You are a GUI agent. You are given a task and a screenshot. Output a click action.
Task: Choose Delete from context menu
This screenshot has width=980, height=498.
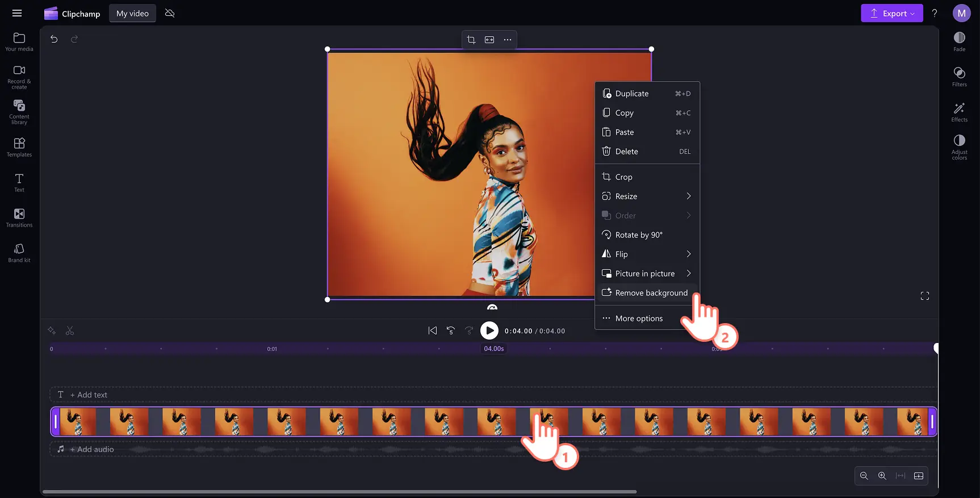point(647,152)
